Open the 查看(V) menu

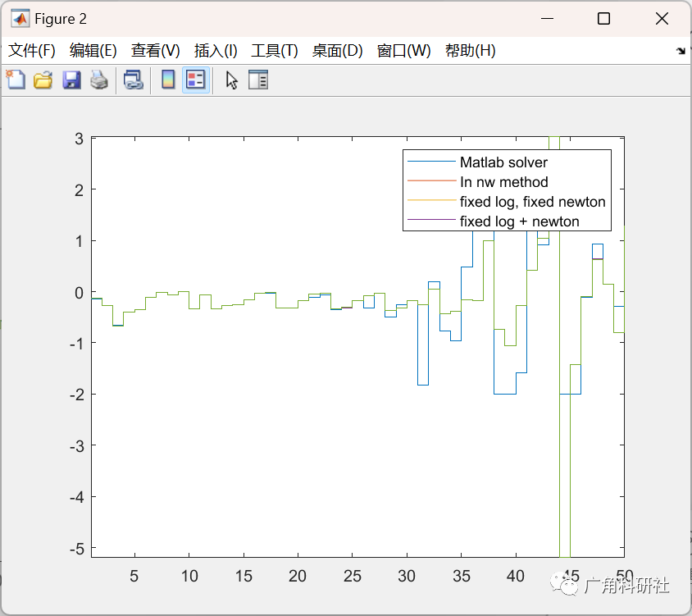click(x=155, y=50)
